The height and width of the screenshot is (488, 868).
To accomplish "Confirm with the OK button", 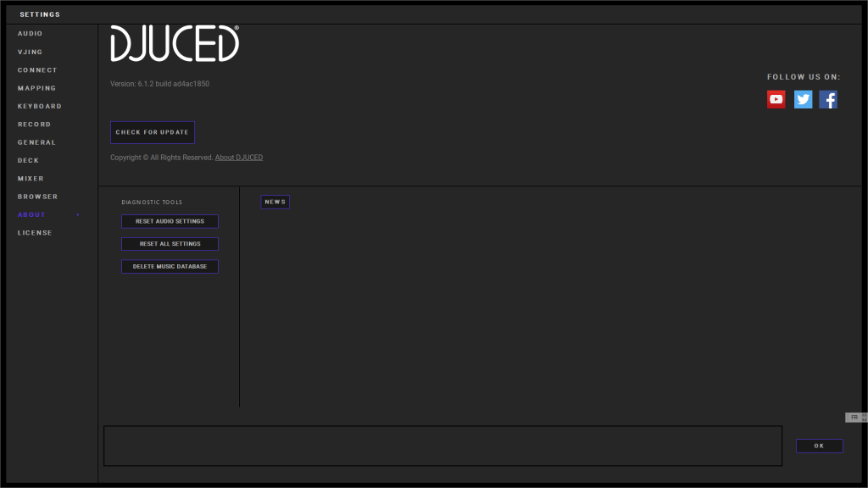I will tap(819, 446).
